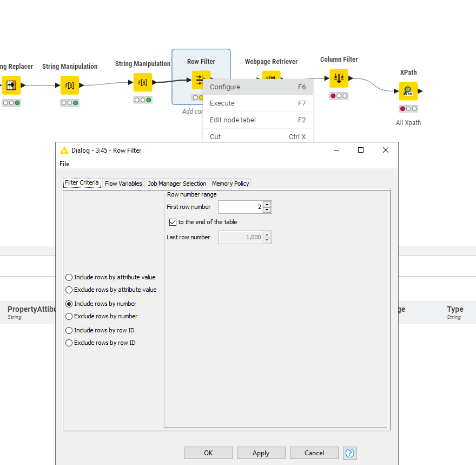Viewport: 476px width, 465px height.
Task: Open the File menu in the dialog
Action: pos(64,163)
